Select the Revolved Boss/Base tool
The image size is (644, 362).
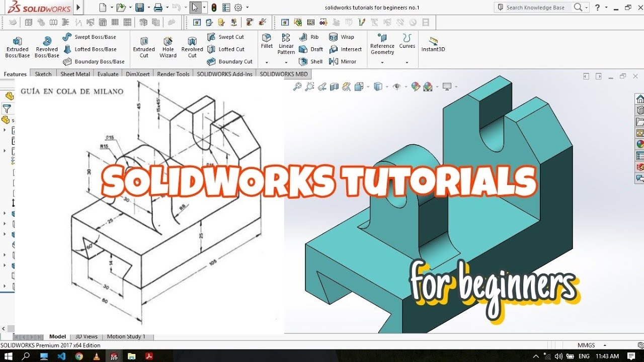click(47, 47)
